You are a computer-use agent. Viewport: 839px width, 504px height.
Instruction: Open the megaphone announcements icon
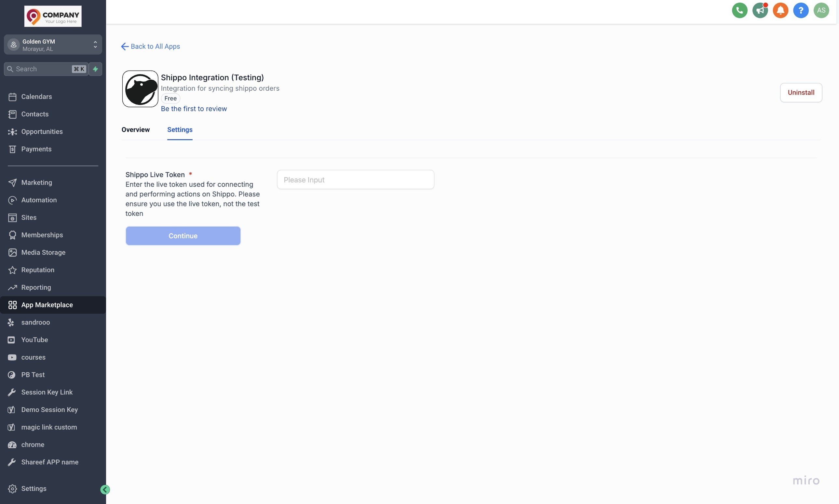tap(760, 10)
